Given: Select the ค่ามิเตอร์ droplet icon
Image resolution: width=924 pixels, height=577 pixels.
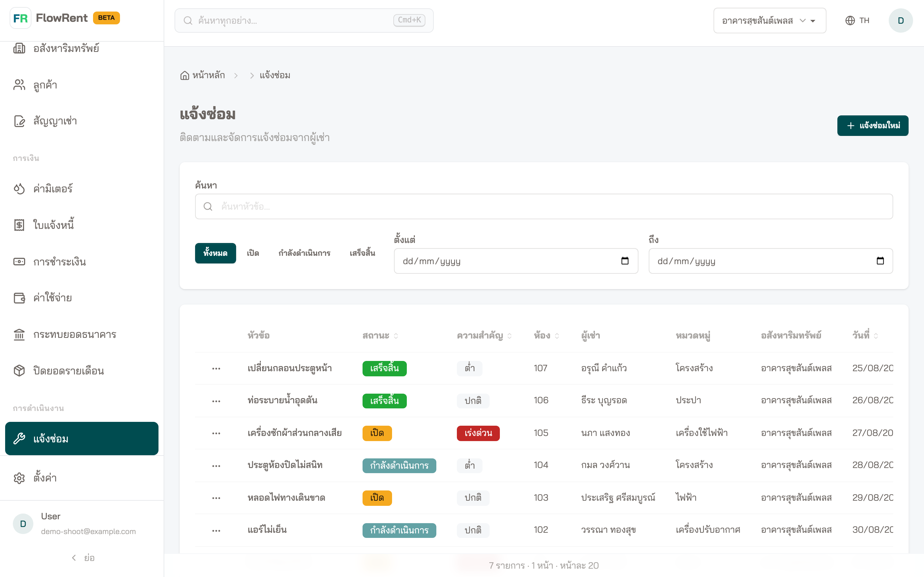Looking at the screenshot, I should tap(19, 188).
